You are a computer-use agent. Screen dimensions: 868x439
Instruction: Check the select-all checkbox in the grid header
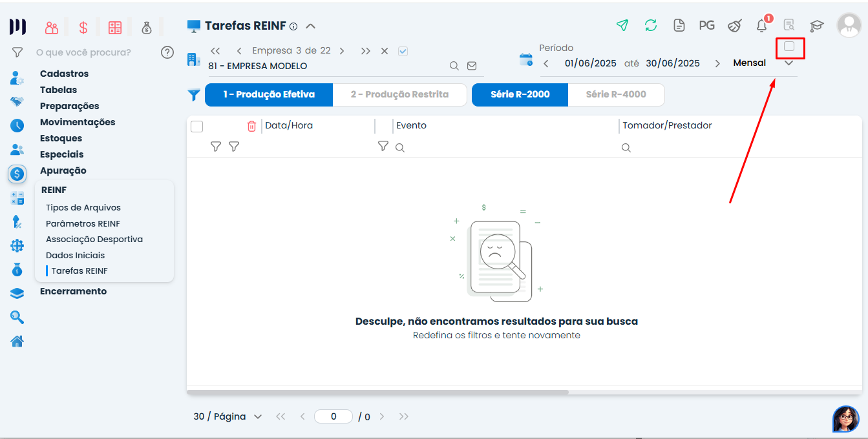(x=197, y=127)
